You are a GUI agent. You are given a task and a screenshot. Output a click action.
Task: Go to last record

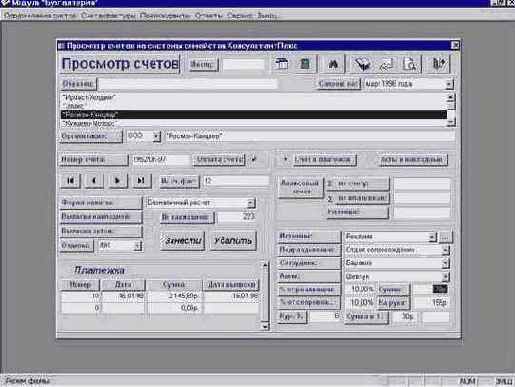click(x=141, y=180)
